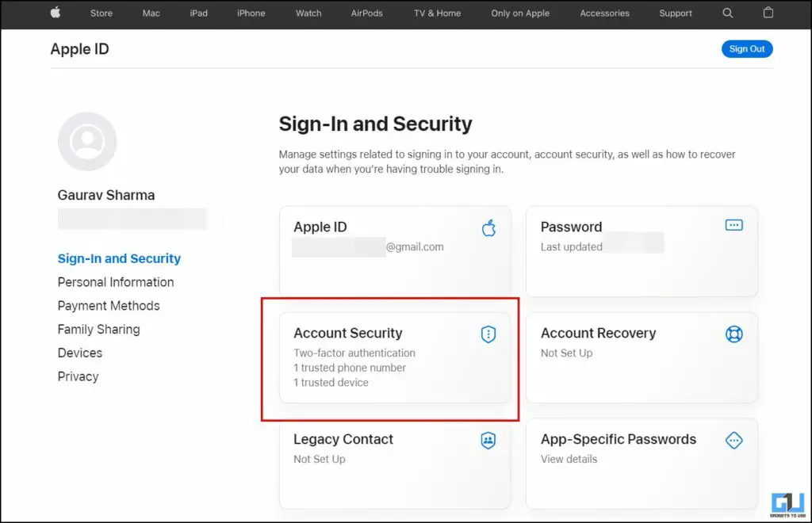This screenshot has height=523, width=812.
Task: Open the Store menu
Action: (x=101, y=13)
